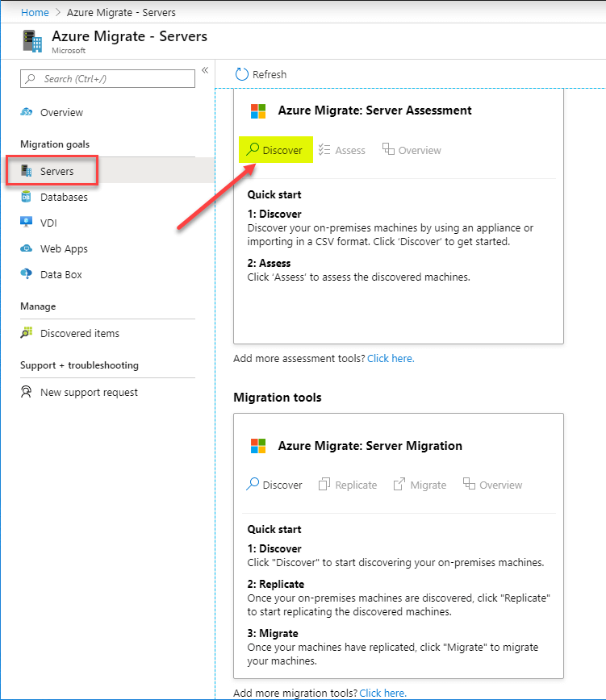Open the Overview sidebar item
The width and height of the screenshot is (606, 700).
point(61,113)
